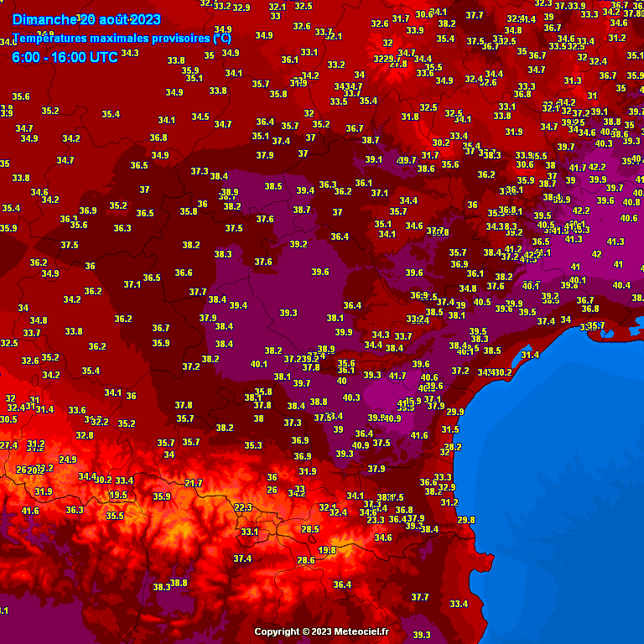Click 'Températures maximales provisoires (°C)' subtitle text
The height and width of the screenshot is (644, 644).
[122, 39]
